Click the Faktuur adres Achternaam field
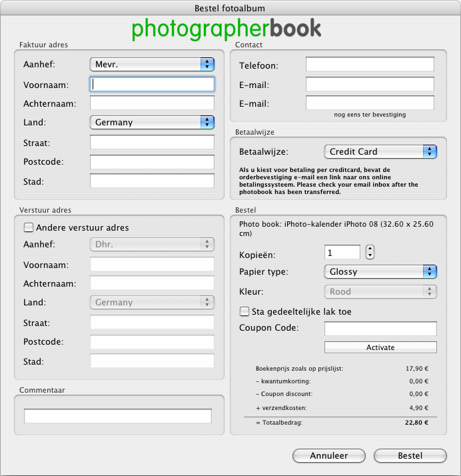 (x=152, y=103)
